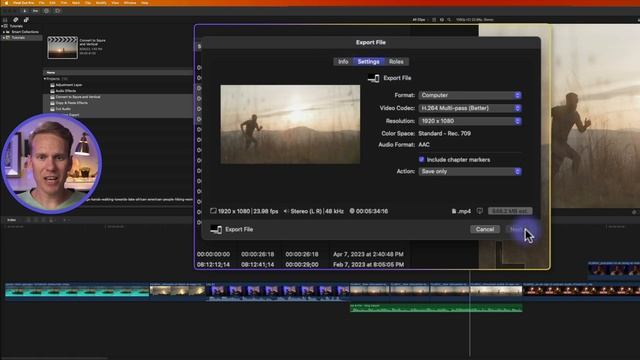The height and width of the screenshot is (360, 640).
Task: Open the Window menu in menu bar
Action: [x=130, y=3]
